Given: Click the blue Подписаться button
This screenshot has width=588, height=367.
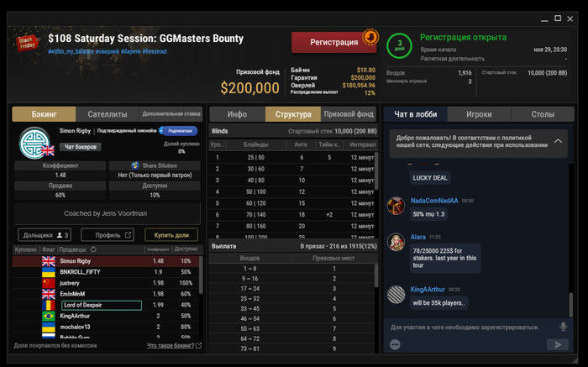Looking at the screenshot, I should (x=178, y=131).
